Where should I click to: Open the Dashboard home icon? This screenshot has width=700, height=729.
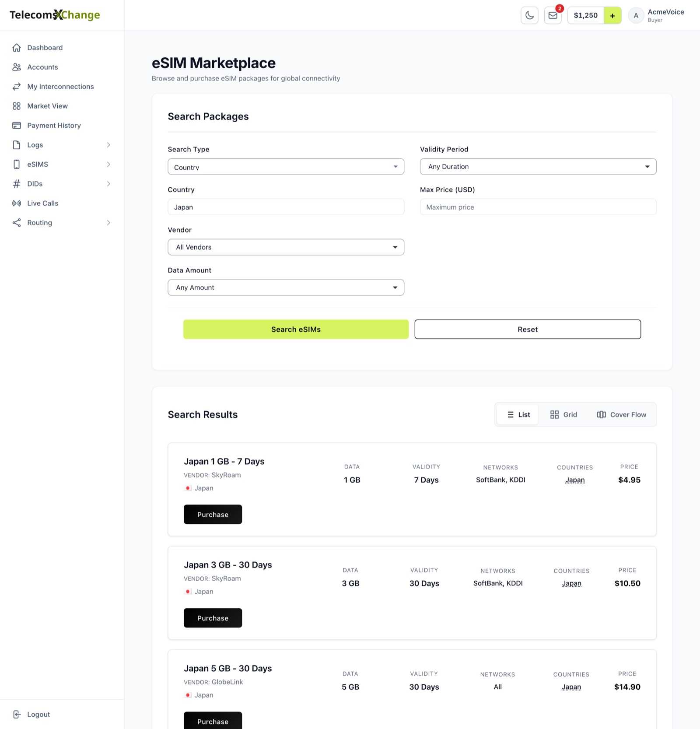[x=17, y=48]
